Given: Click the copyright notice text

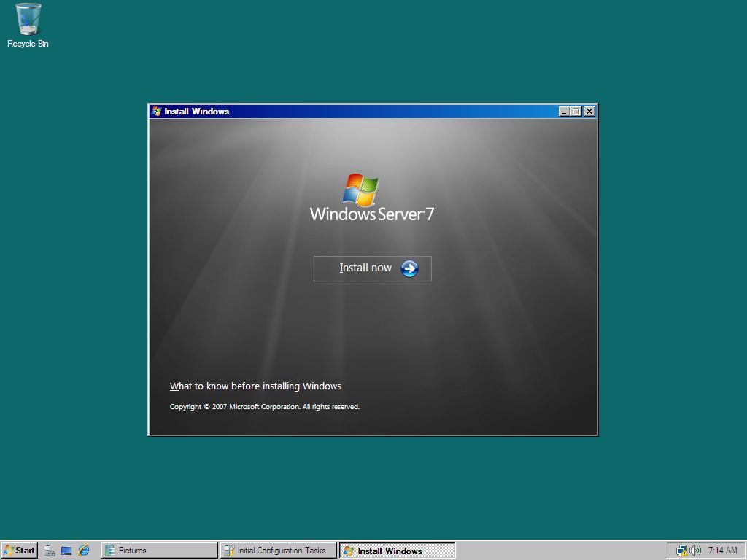Looking at the screenshot, I should tap(264, 406).
